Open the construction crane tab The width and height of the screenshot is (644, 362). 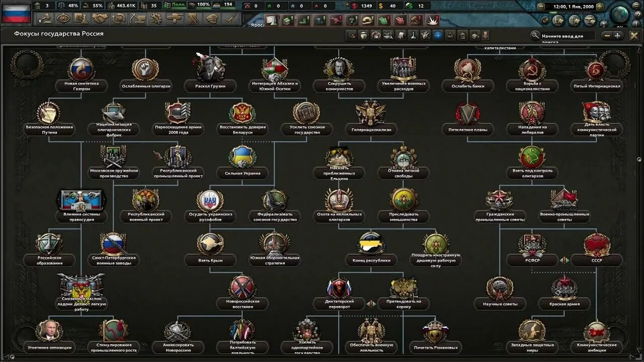[x=137, y=19]
